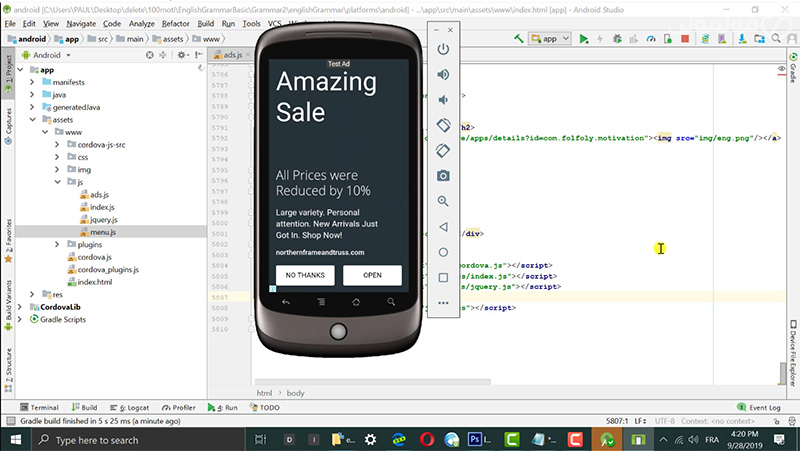Click the emulator screenshot camera icon
Image resolution: width=800 pixels, height=451 pixels.
pos(443,176)
